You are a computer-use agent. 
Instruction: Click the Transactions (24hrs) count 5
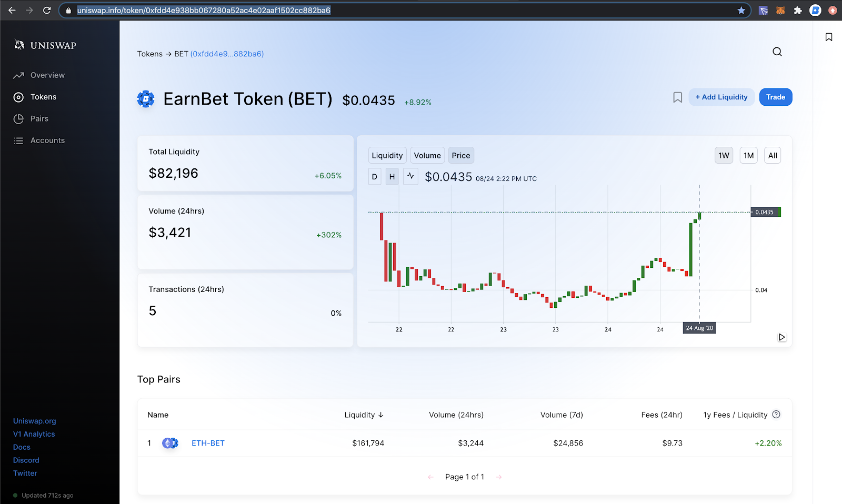point(153,311)
